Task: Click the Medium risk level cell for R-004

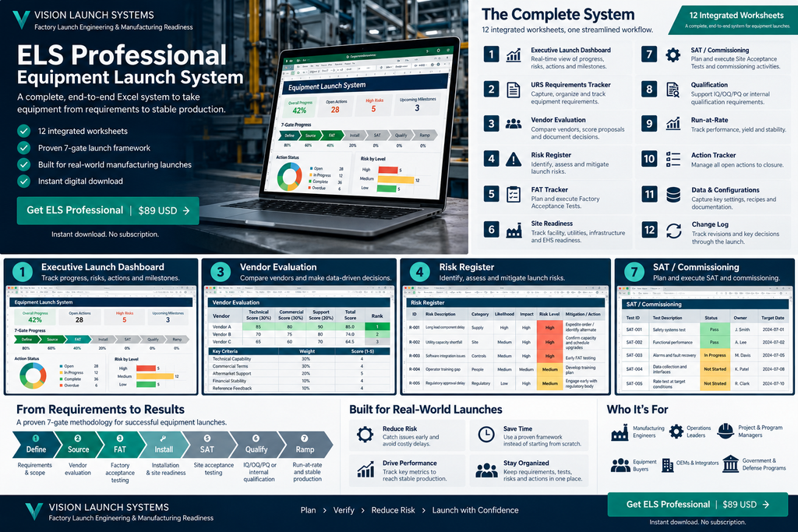Action: click(549, 370)
